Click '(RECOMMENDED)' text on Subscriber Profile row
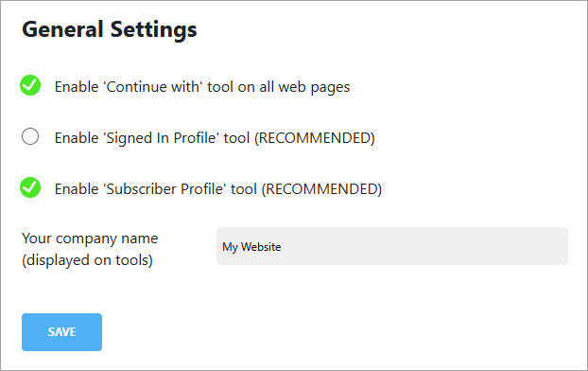 (x=321, y=189)
